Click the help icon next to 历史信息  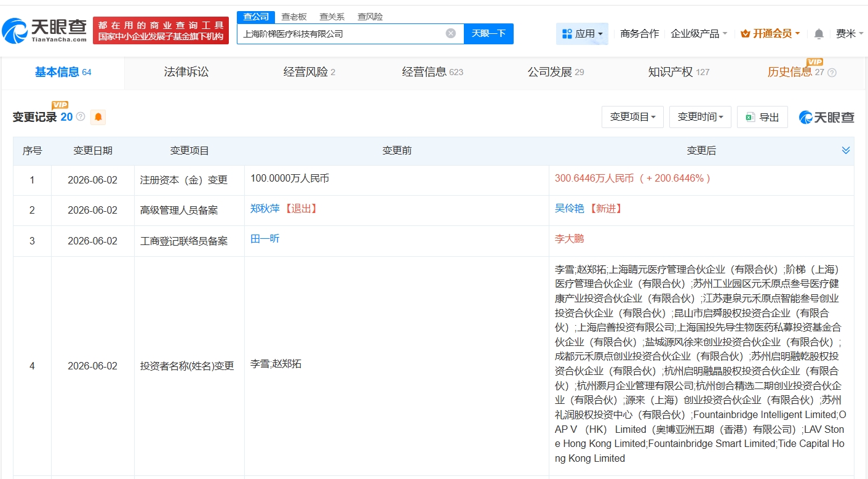[x=832, y=73]
